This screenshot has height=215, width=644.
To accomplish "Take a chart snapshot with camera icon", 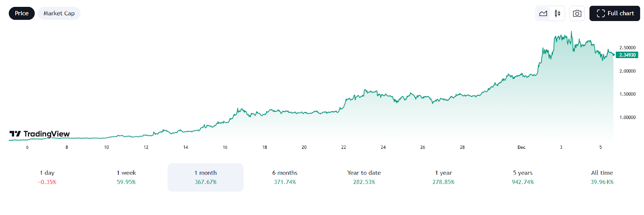I will pos(577,13).
